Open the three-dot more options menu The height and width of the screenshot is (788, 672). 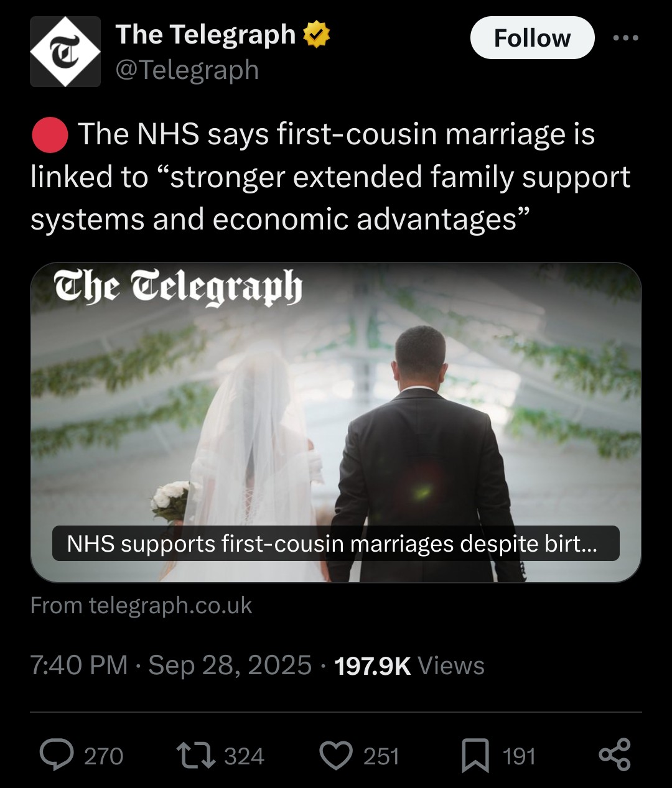click(x=625, y=38)
